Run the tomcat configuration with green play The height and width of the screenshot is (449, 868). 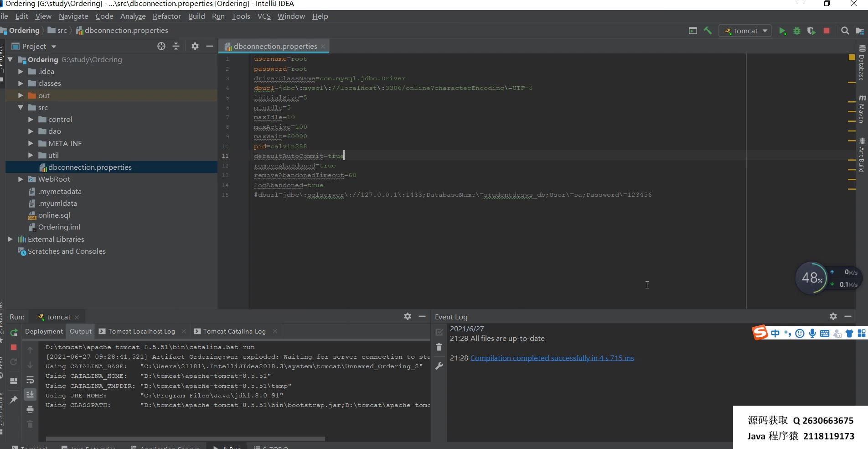(782, 31)
